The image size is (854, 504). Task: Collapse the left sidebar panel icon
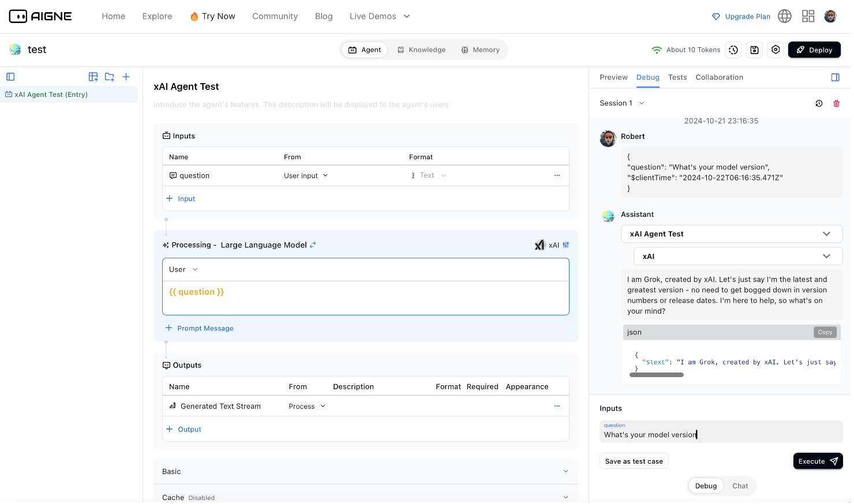(x=10, y=77)
